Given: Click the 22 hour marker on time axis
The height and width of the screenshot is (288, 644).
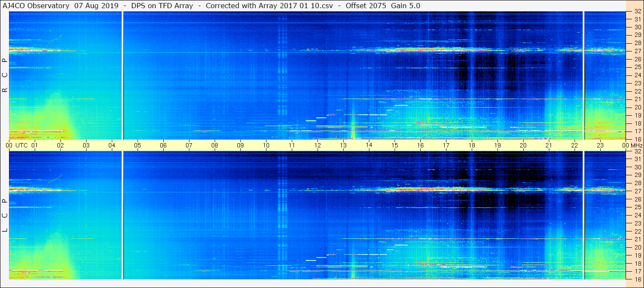Looking at the screenshot, I should [x=575, y=146].
